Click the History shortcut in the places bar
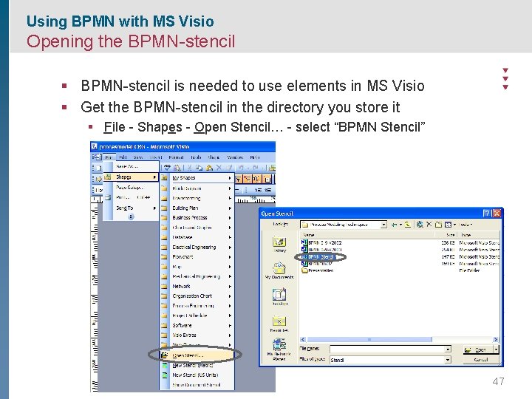 tap(279, 245)
